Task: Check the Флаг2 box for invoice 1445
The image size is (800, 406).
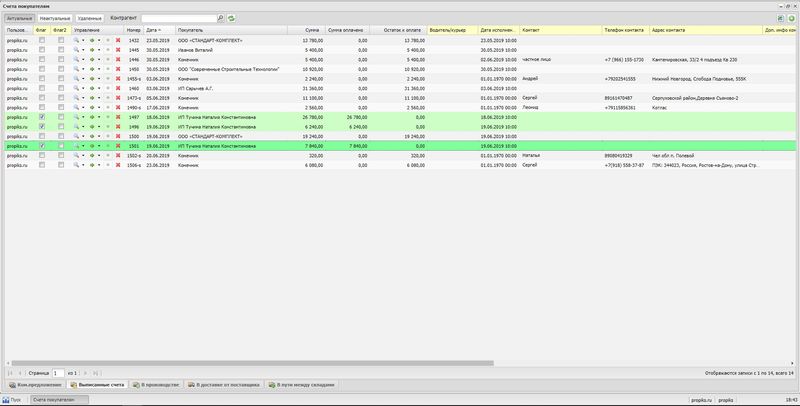Action: [x=61, y=50]
